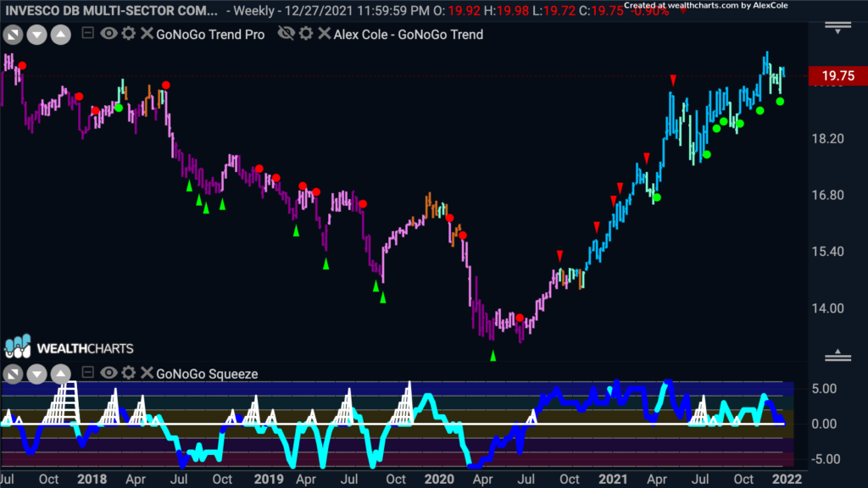Screen dimensions: 868x488
Task: Click the top price-scale adjust icon
Action: tap(838, 28)
